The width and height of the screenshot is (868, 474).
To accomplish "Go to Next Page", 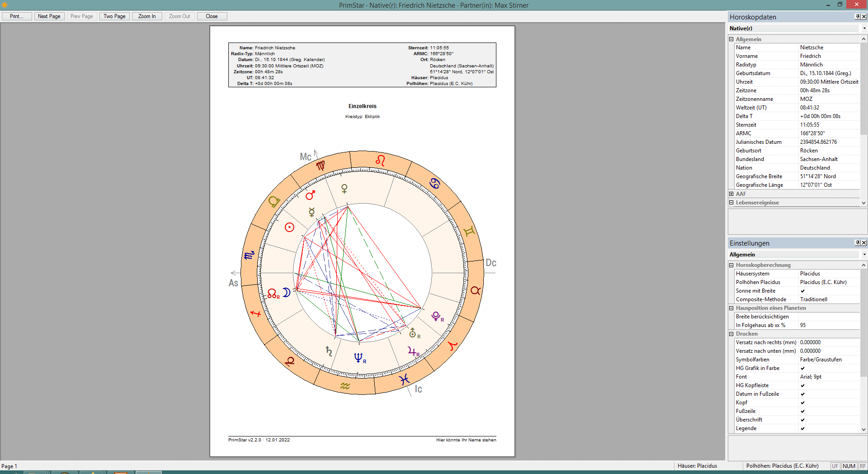I will click(49, 16).
